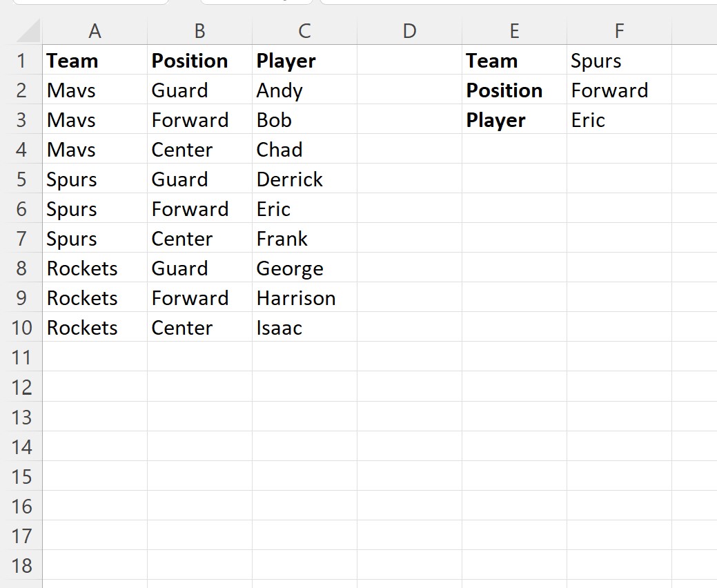Click the Select All corner triangle

point(28,31)
